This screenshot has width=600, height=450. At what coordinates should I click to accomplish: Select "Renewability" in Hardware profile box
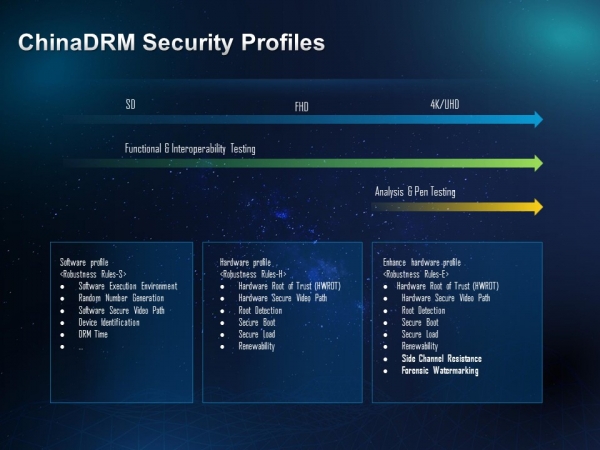pos(257,346)
